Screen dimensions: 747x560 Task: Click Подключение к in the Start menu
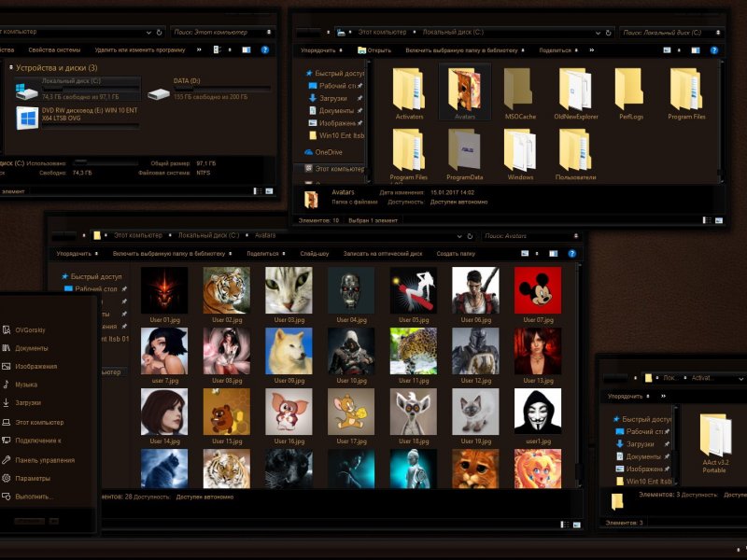(x=32, y=441)
